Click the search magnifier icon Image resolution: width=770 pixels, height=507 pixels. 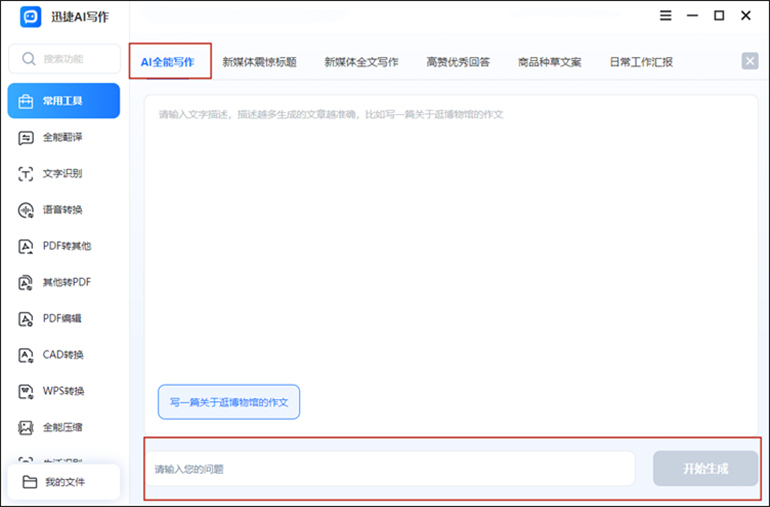(x=28, y=59)
